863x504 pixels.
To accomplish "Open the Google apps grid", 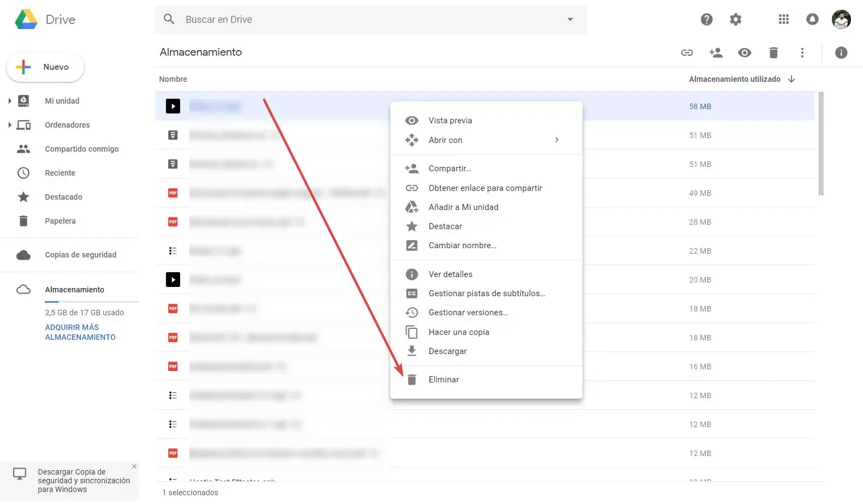I will click(x=784, y=20).
